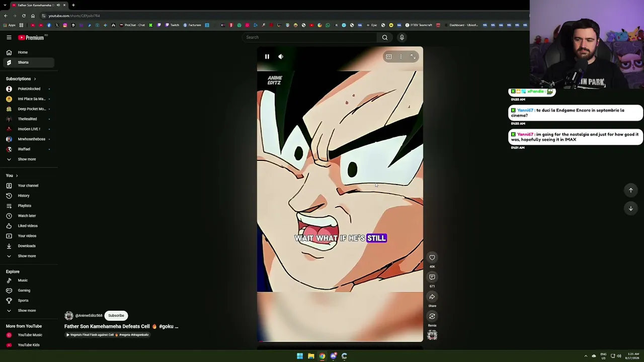This screenshot has height=362, width=644.
Task: Open the YouTube guide hamburger menu
Action: click(x=9, y=37)
